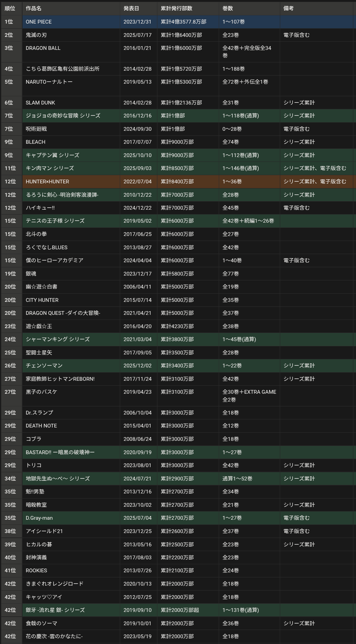Click the 作品名 column header
Screen dimensions: 356x644
pyautogui.click(x=71, y=8)
